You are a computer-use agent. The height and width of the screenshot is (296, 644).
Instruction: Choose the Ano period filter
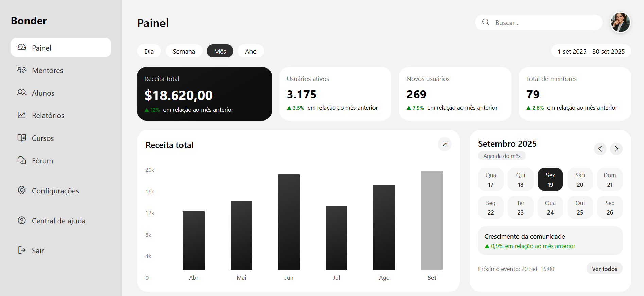click(251, 51)
